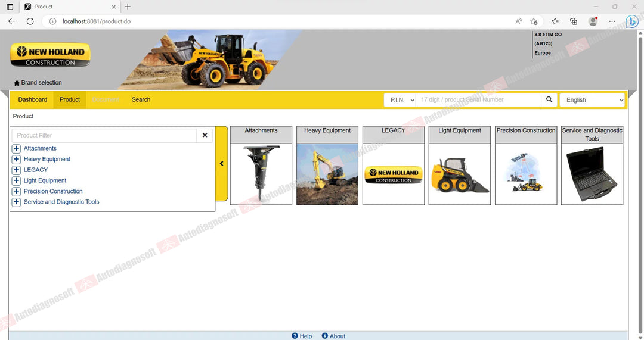The image size is (644, 340).
Task: Click Attachments tree link
Action: (41, 148)
